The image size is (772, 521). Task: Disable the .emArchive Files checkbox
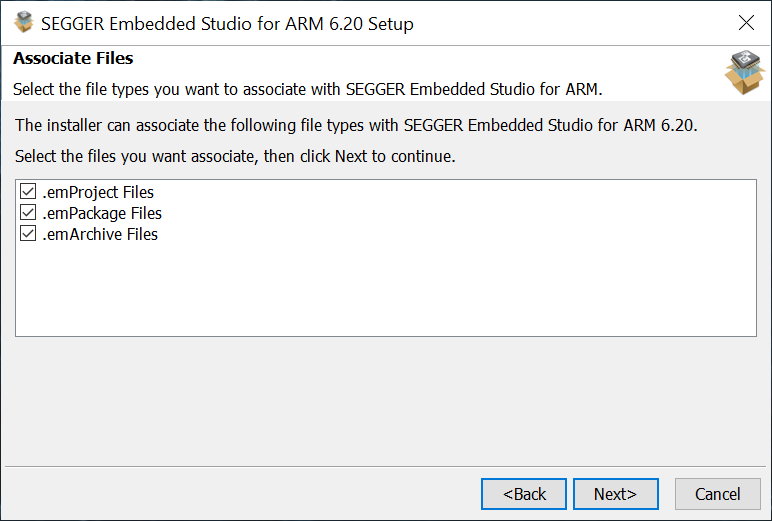pyautogui.click(x=28, y=234)
